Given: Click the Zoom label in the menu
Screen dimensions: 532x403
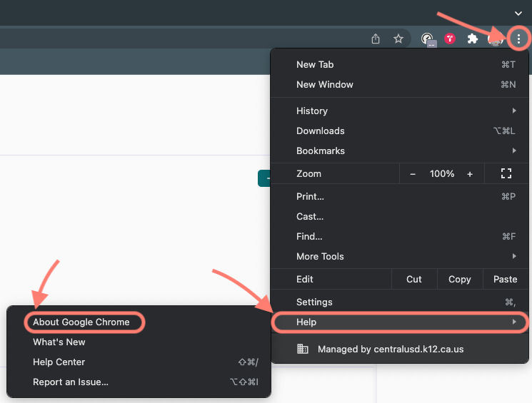Looking at the screenshot, I should (x=308, y=174).
